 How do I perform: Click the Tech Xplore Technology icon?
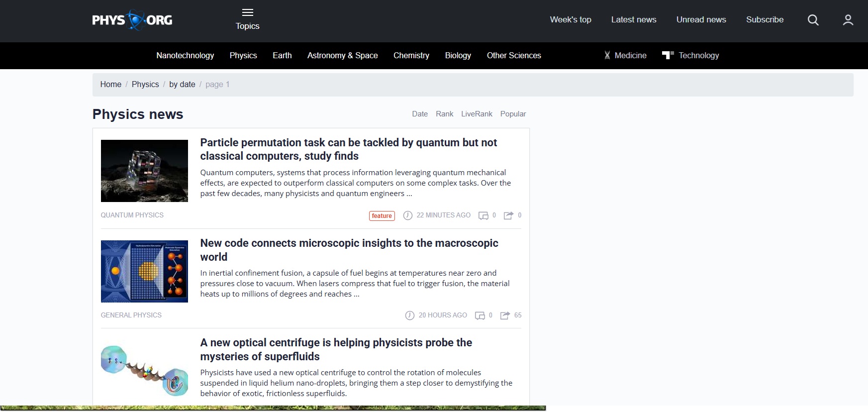[668, 55]
